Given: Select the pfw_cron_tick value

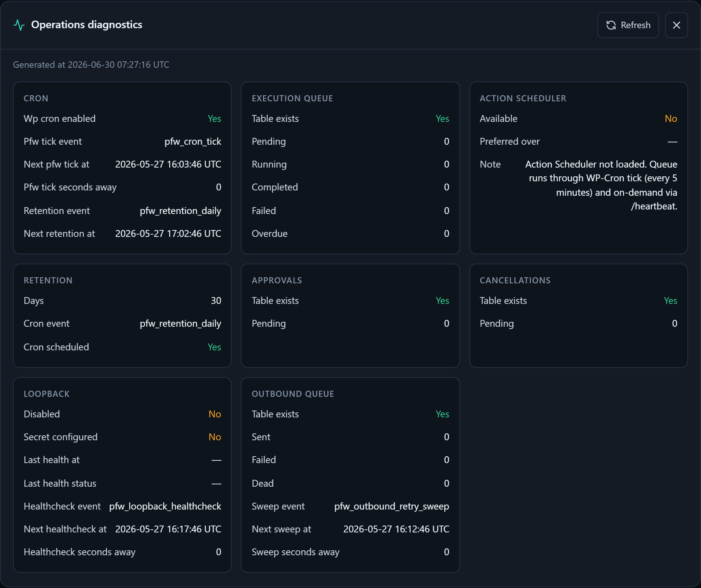Looking at the screenshot, I should 193,142.
